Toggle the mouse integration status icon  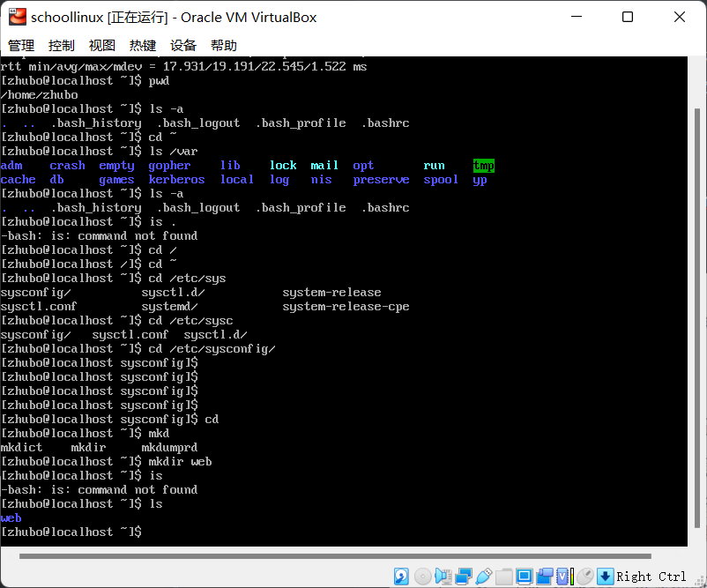coord(585,576)
